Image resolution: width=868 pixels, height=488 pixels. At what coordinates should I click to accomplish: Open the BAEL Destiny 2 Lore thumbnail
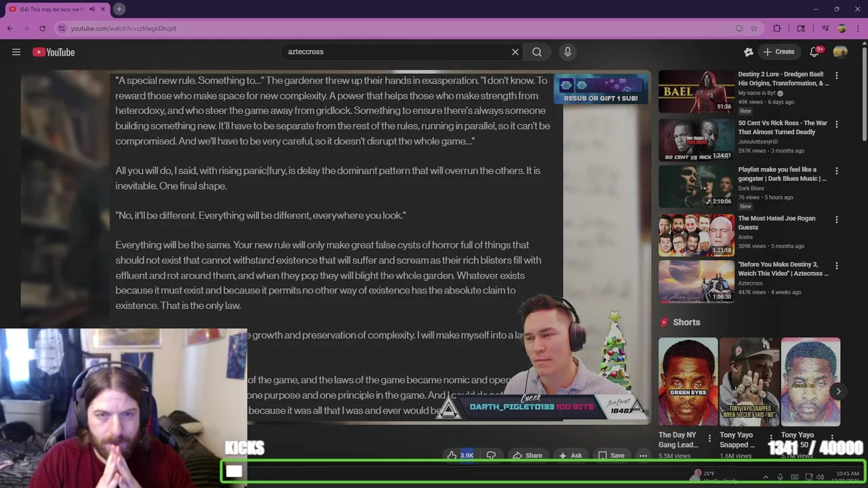pos(696,91)
